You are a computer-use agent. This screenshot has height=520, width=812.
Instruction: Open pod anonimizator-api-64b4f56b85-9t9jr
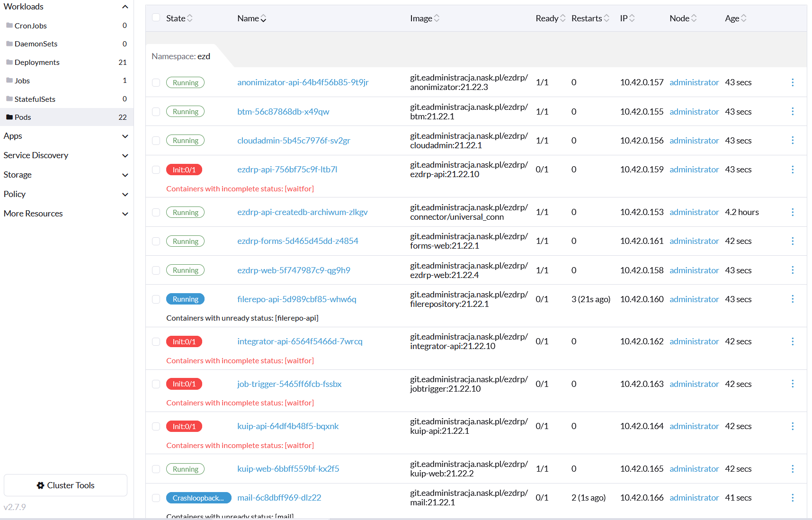click(x=303, y=82)
